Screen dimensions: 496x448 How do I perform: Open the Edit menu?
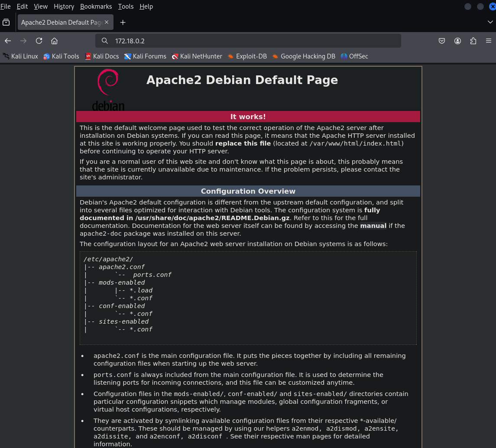pyautogui.click(x=22, y=6)
